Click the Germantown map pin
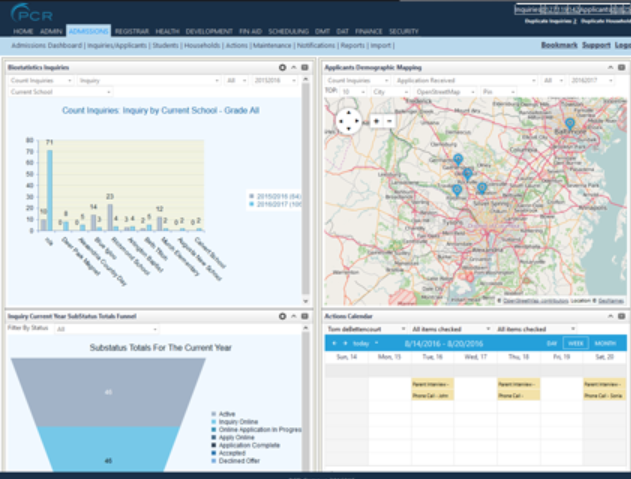 pos(458,159)
